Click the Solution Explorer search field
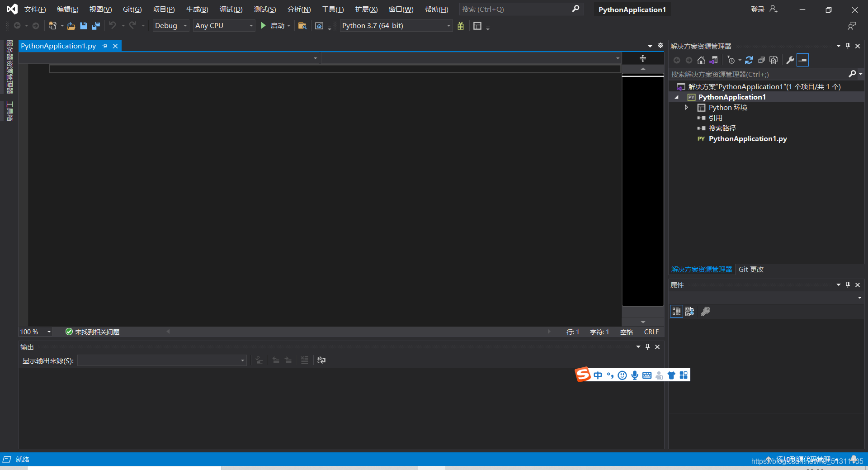The height and width of the screenshot is (470, 868). tap(758, 74)
